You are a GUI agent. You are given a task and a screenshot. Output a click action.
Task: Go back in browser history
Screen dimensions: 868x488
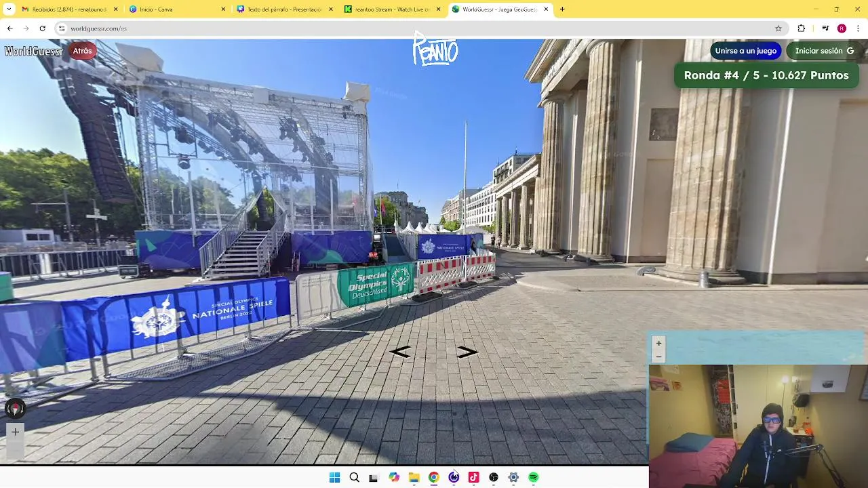pos(9,28)
